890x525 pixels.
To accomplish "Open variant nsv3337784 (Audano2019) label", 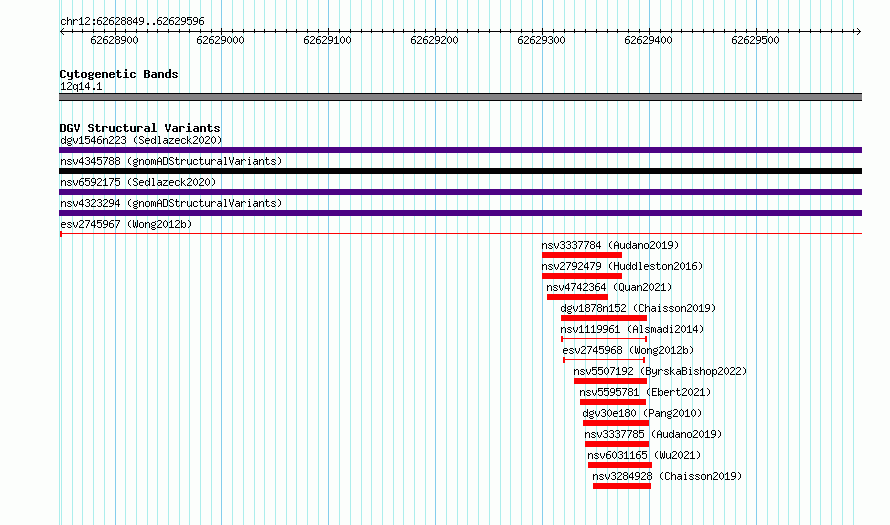I will coord(610,245).
